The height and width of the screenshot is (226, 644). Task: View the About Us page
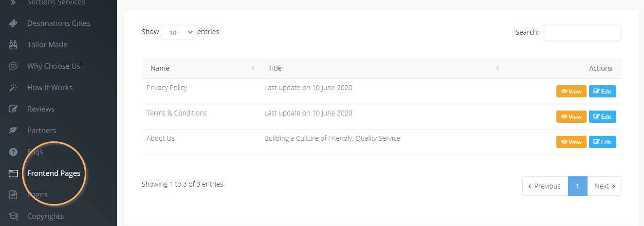(x=571, y=142)
